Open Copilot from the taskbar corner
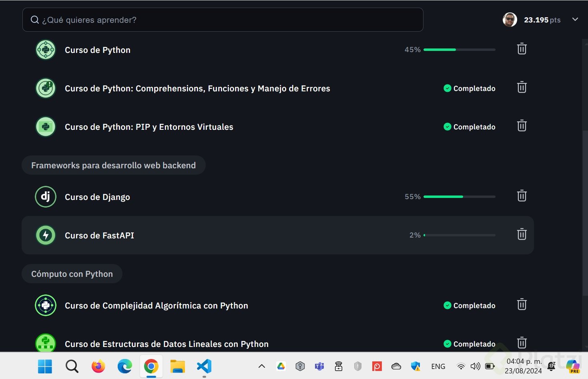The image size is (588, 379). (x=573, y=366)
